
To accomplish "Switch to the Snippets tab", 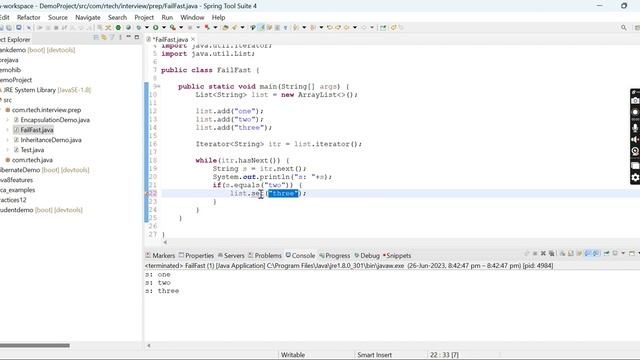I will 397,256.
